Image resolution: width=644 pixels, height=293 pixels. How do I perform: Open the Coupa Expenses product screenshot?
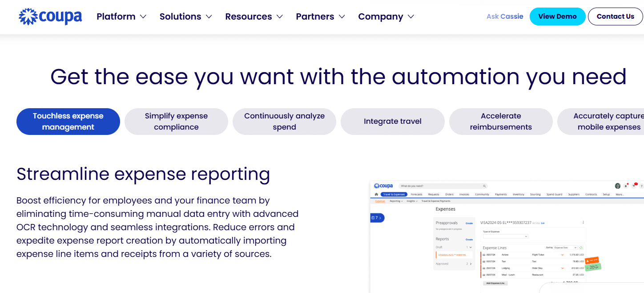507,237
